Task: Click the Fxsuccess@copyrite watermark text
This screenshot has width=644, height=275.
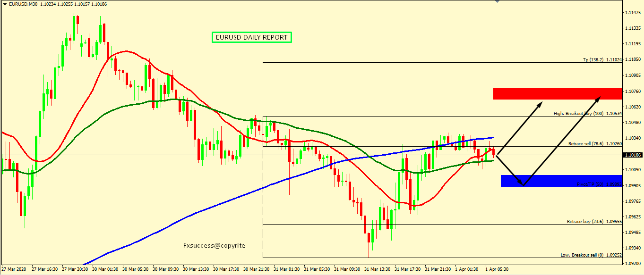Action: (x=214, y=245)
